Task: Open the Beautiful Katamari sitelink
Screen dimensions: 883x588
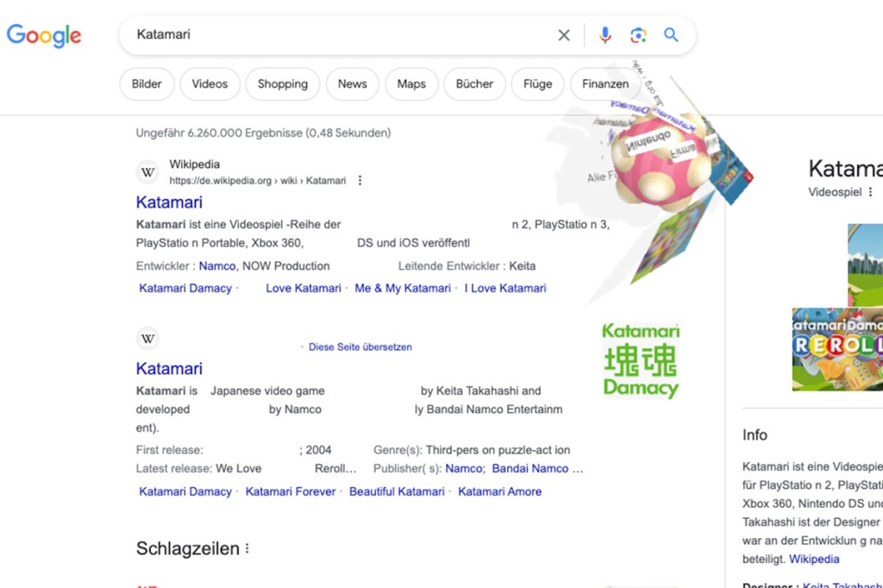Action: [x=397, y=491]
